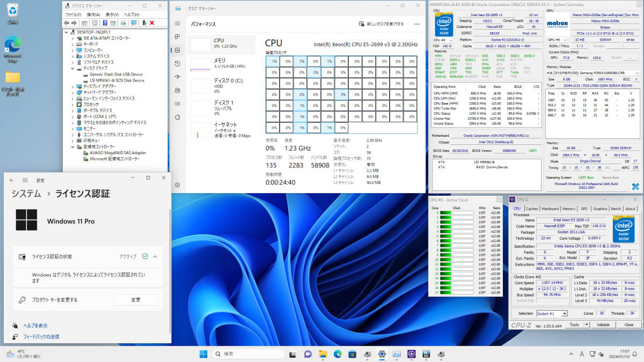Click システム breadcrumb in Settings

26,194
